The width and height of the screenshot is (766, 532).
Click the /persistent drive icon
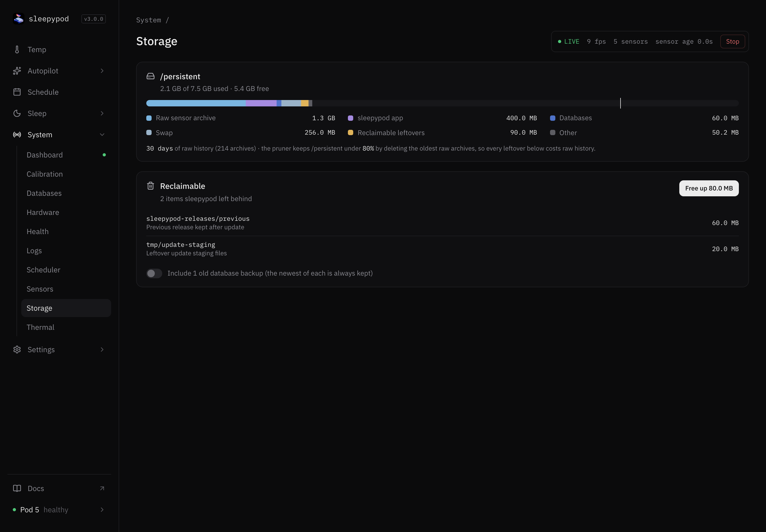pos(151,76)
